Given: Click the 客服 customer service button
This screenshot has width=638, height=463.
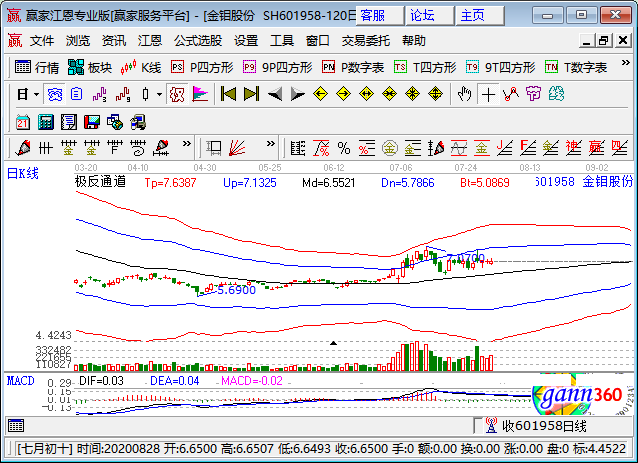Looking at the screenshot, I should [x=379, y=16].
